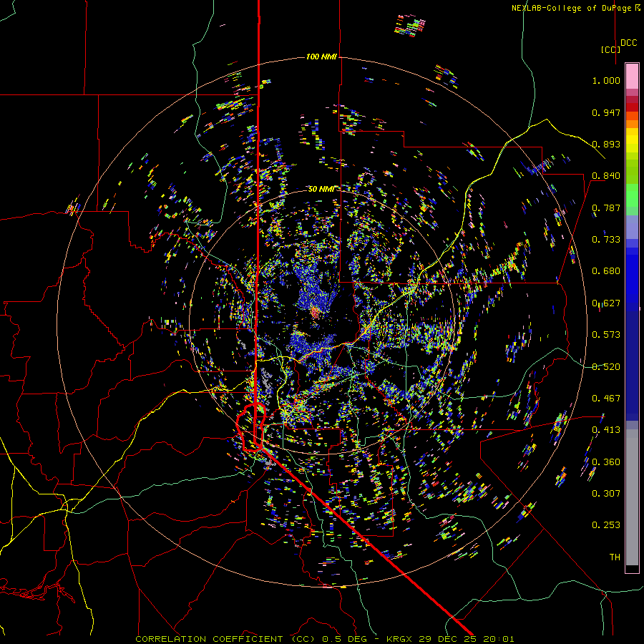The width and height of the screenshot is (644, 644).
Task: Click the 0.893 scale value
Action: tap(606, 144)
